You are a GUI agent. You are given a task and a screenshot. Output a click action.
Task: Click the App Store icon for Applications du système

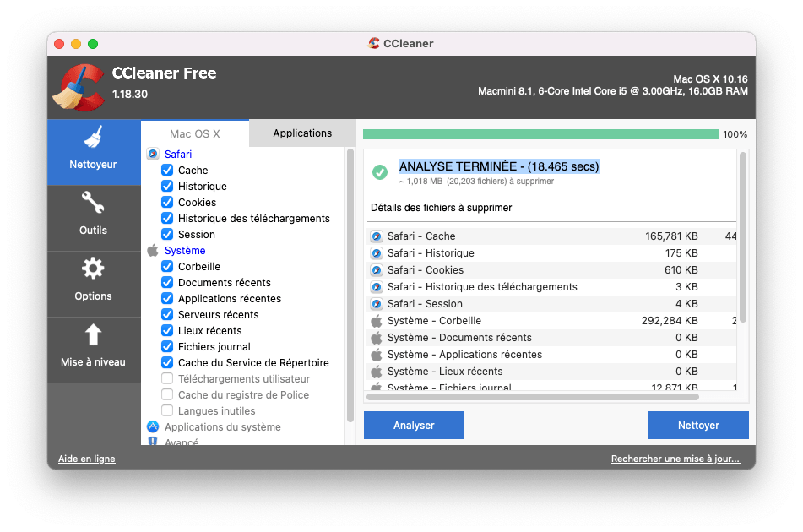coord(153,426)
